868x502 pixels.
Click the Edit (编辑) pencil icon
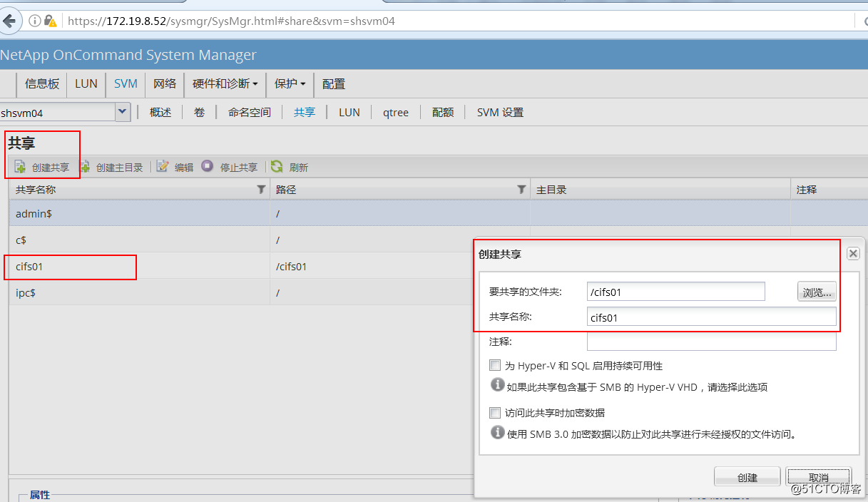(x=163, y=167)
